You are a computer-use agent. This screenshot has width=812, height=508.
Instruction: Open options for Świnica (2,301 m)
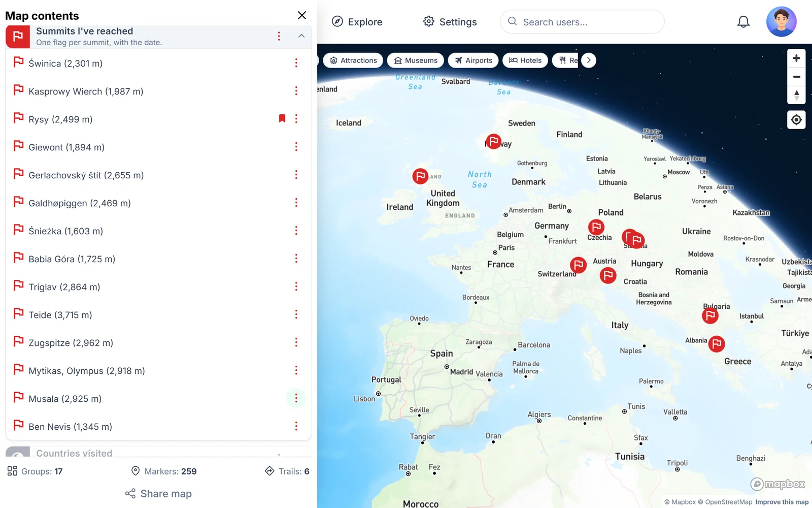[296, 63]
